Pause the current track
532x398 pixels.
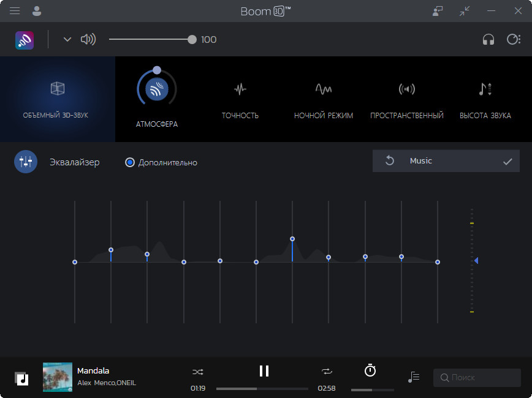(x=264, y=370)
